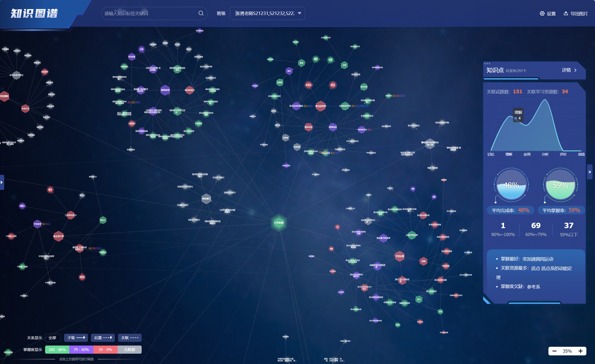
Task: Click the export image icon
Action: tap(566, 14)
